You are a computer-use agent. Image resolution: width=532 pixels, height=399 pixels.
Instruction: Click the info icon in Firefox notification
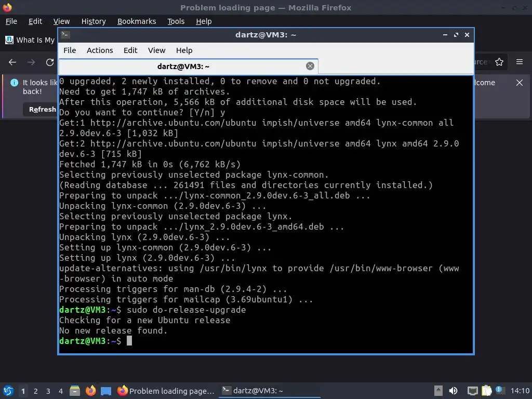point(14,83)
